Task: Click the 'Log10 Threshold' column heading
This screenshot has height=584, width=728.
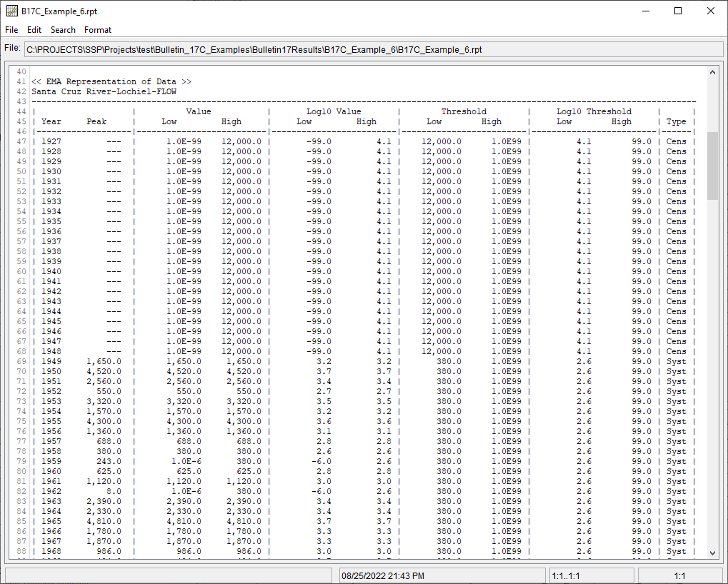Action: 594,111
